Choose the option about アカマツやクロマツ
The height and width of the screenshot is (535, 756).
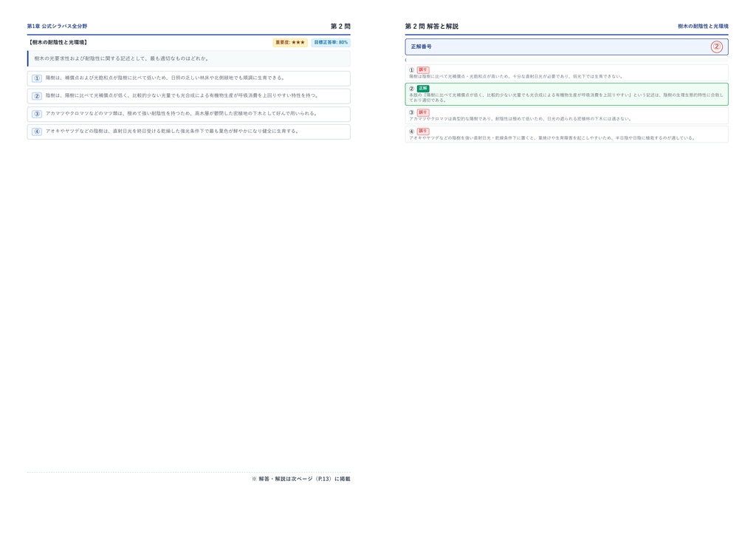pyautogui.click(x=188, y=114)
